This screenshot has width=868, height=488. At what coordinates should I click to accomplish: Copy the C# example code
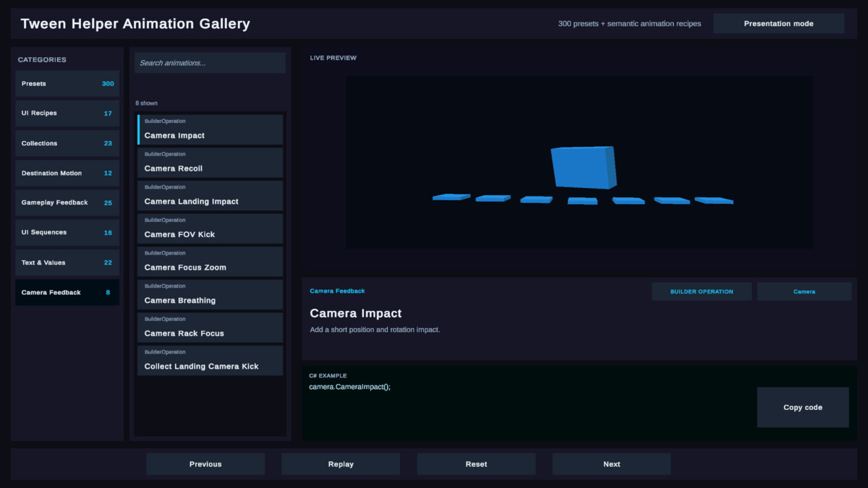803,407
